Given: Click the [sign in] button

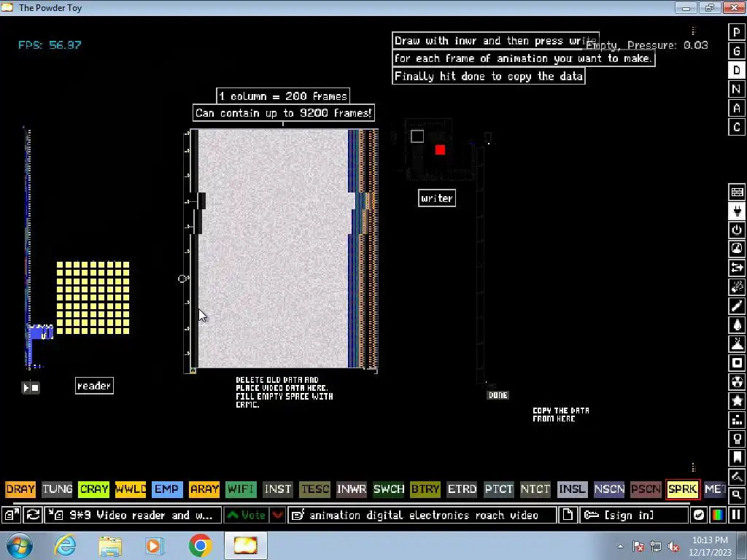Looking at the screenshot, I should tap(634, 515).
